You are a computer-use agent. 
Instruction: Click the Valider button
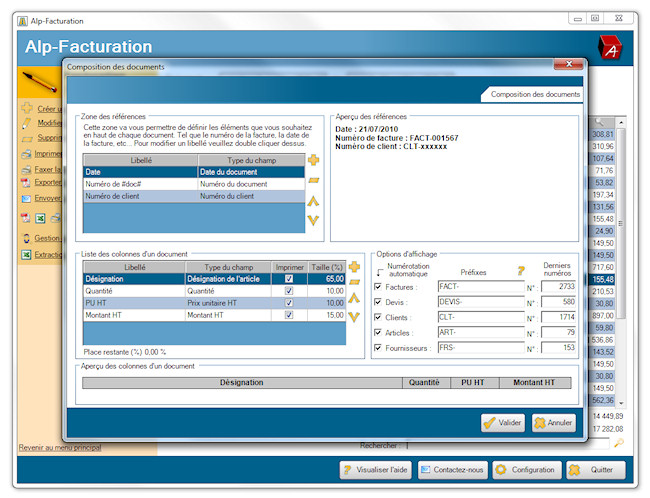point(503,423)
